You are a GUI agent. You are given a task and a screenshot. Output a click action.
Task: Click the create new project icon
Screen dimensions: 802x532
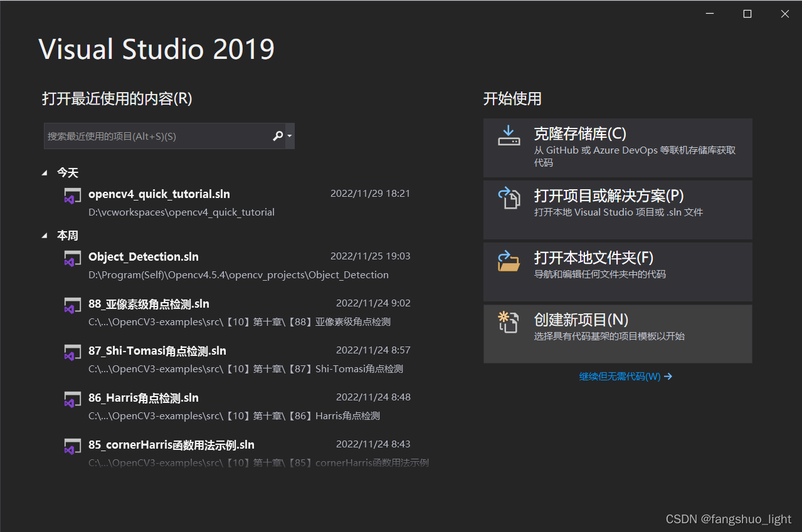click(x=509, y=321)
